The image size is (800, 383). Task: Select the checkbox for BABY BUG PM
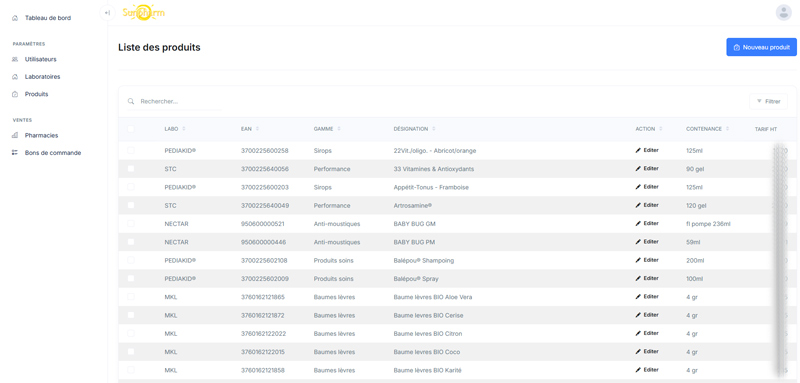point(131,242)
